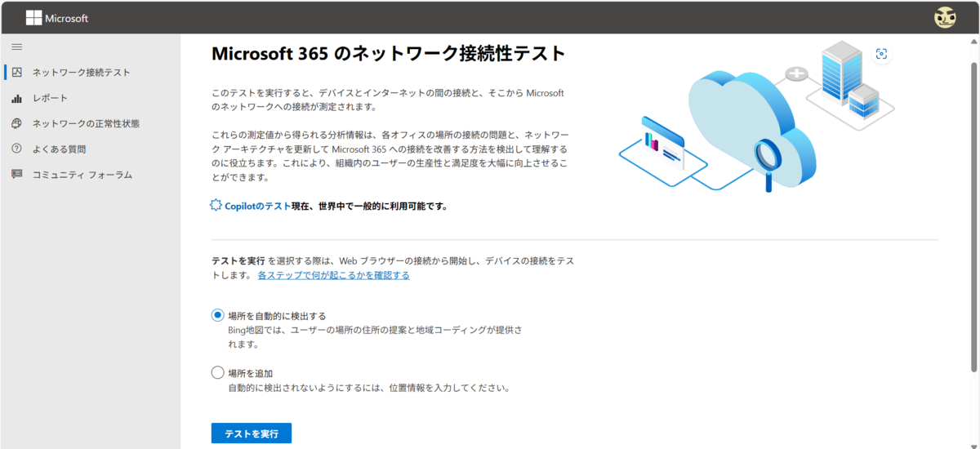Click the question mark icon for よくある質問
The height and width of the screenshot is (449, 980).
tap(16, 149)
